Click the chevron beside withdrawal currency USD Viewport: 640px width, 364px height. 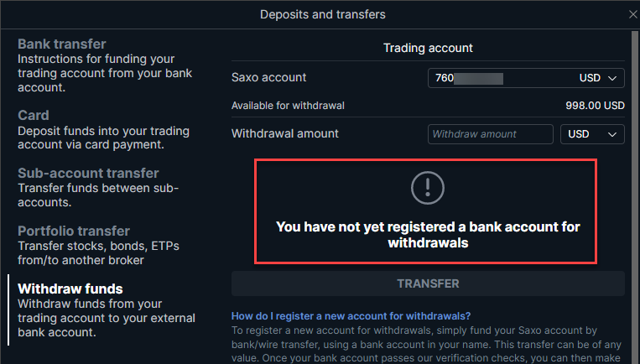[612, 134]
